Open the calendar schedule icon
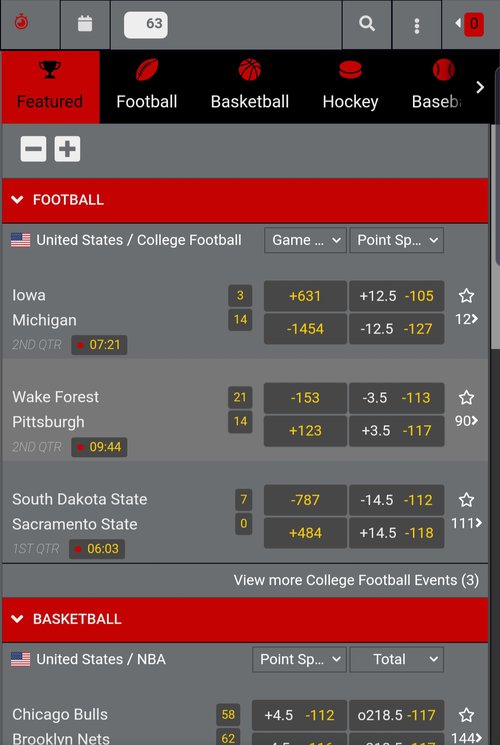 tap(85, 23)
